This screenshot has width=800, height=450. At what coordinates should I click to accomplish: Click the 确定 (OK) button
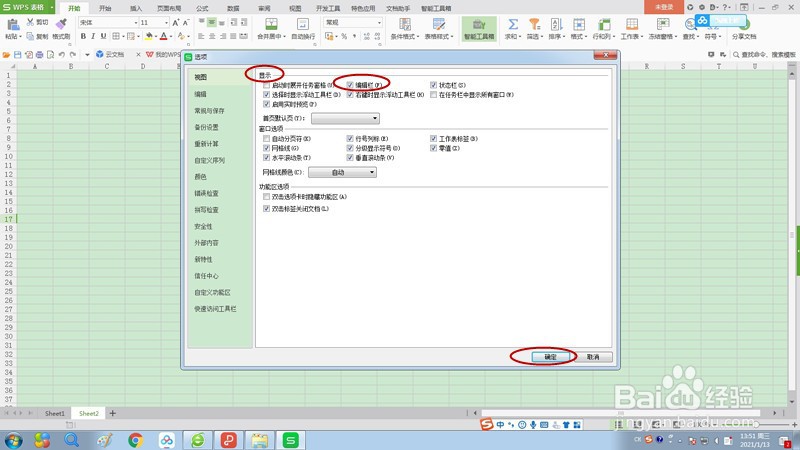click(x=551, y=357)
